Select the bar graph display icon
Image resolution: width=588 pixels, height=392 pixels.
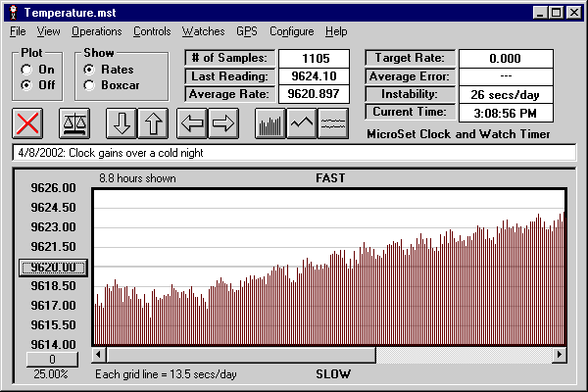click(270, 123)
